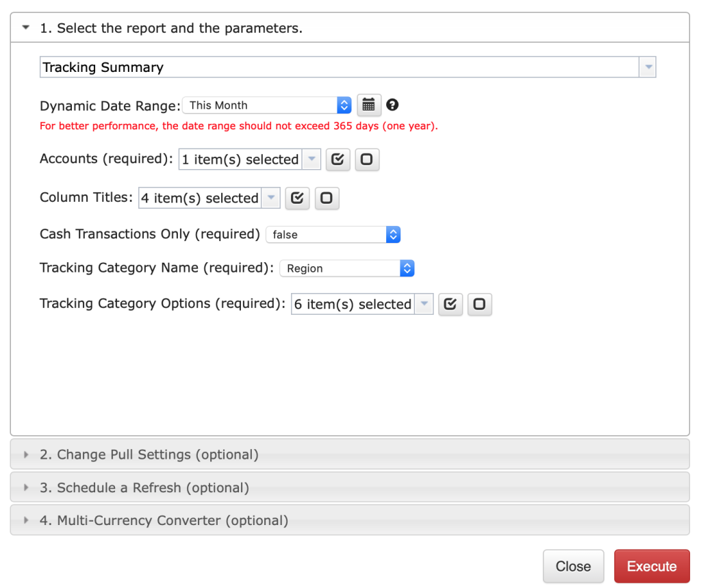Clear all Tracking Category Options icon
This screenshot has width=701, height=588.
[479, 305]
